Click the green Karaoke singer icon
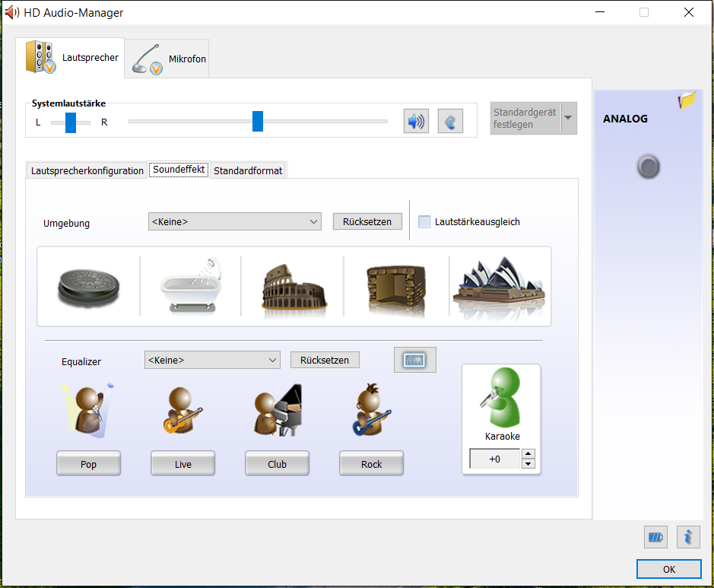Viewport: 714px width, 588px height. click(x=501, y=397)
